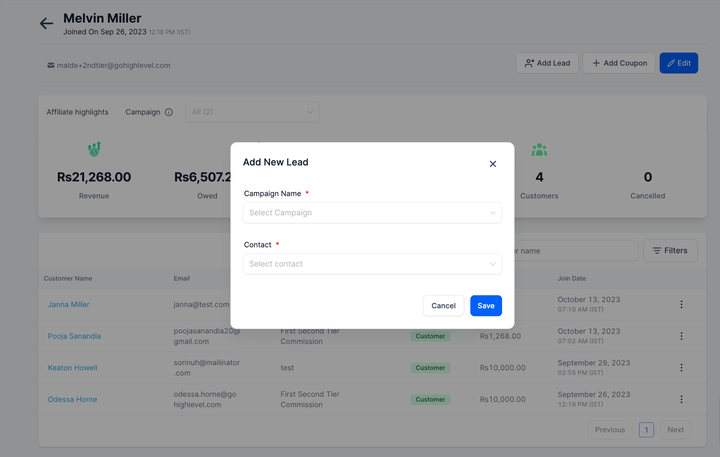
Task: Click the Revenue money icon
Action: 94,149
